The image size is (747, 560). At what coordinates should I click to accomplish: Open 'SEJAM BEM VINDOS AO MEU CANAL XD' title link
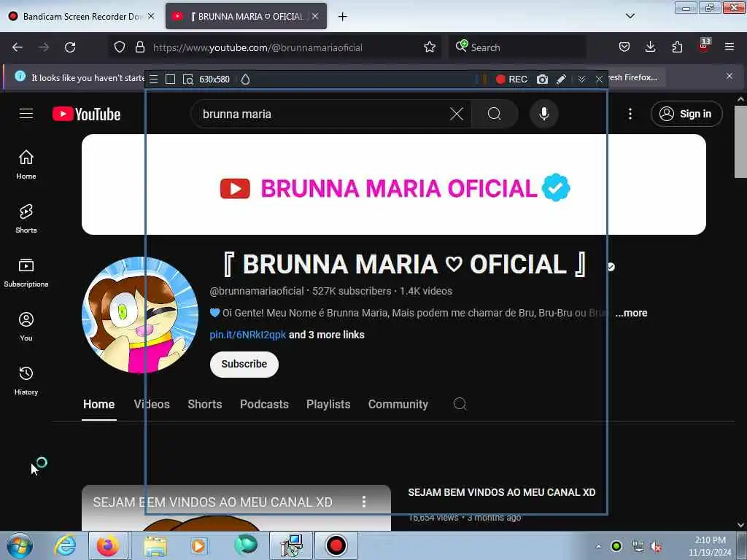(502, 492)
